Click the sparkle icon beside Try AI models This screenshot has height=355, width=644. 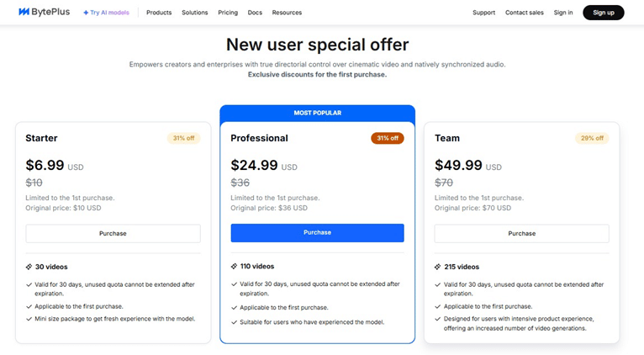pos(86,13)
